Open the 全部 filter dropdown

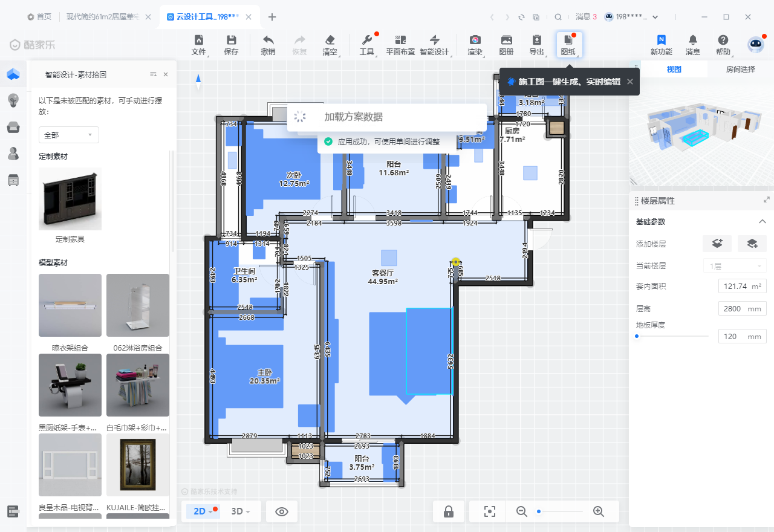(x=69, y=135)
